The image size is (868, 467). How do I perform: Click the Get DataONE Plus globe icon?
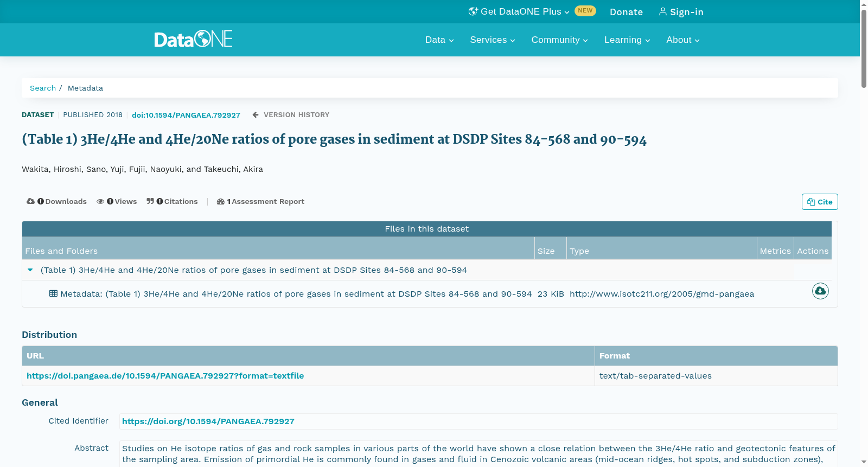[473, 11]
